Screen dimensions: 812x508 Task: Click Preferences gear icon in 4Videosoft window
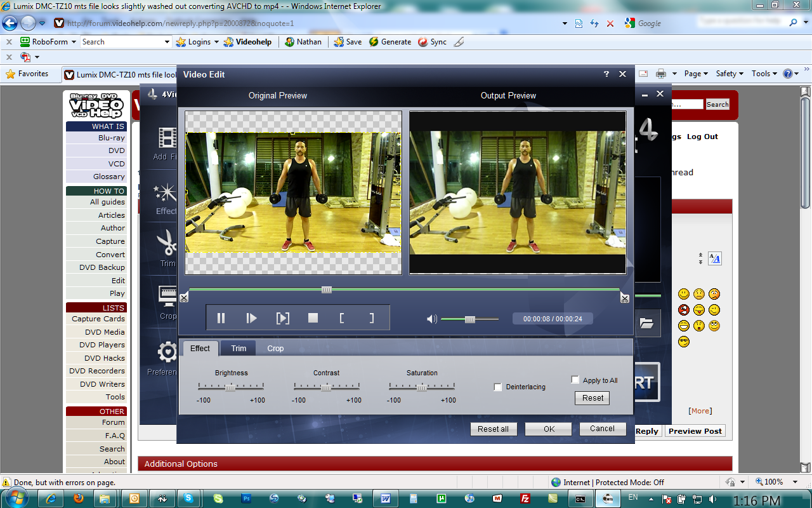coord(167,352)
